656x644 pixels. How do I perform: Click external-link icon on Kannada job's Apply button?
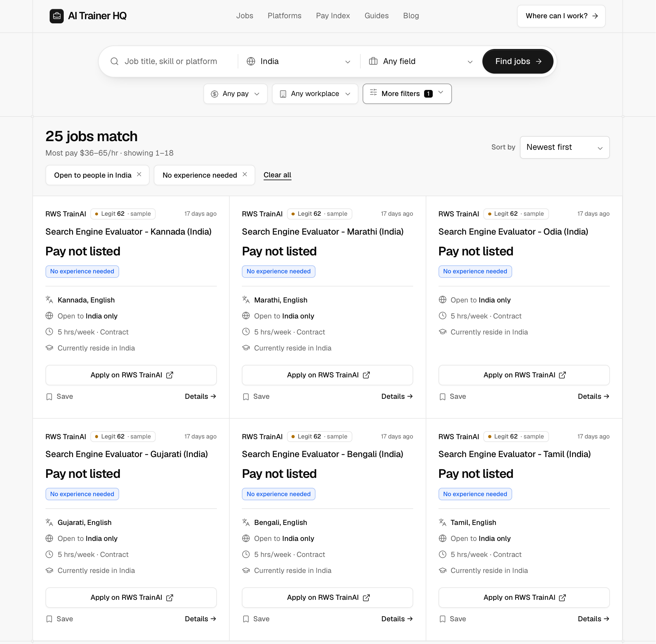click(x=169, y=375)
